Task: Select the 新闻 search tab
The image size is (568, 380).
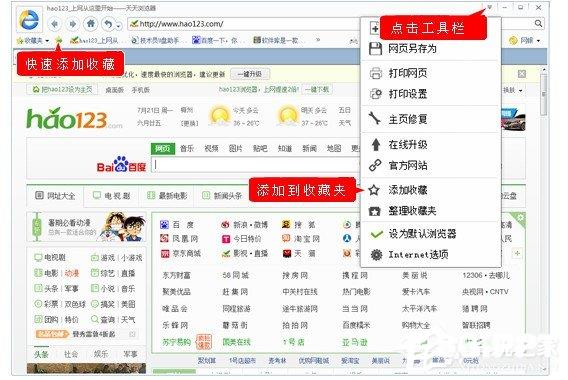Action: click(x=309, y=148)
